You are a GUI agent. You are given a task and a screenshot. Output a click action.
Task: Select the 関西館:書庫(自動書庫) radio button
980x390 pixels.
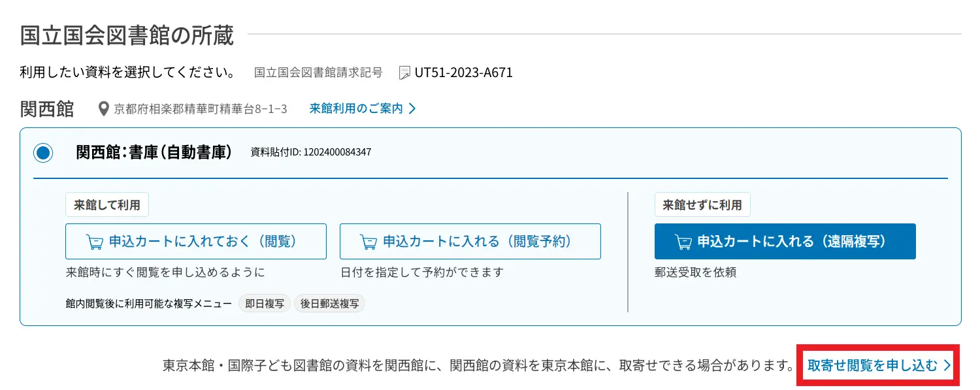click(x=44, y=153)
